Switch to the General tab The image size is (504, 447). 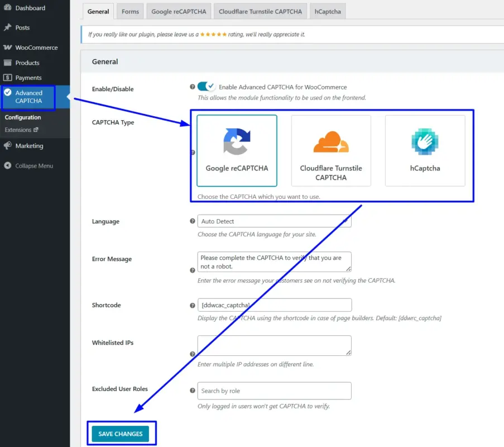(98, 12)
